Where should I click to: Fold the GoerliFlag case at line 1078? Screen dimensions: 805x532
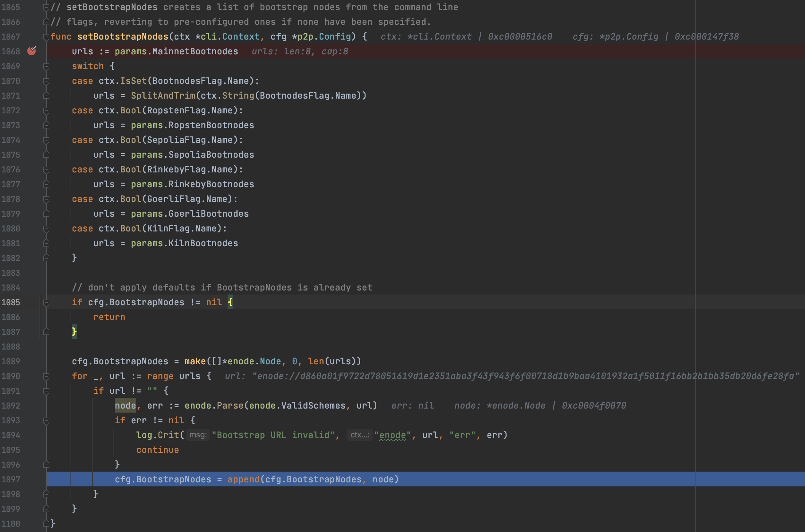(47, 199)
